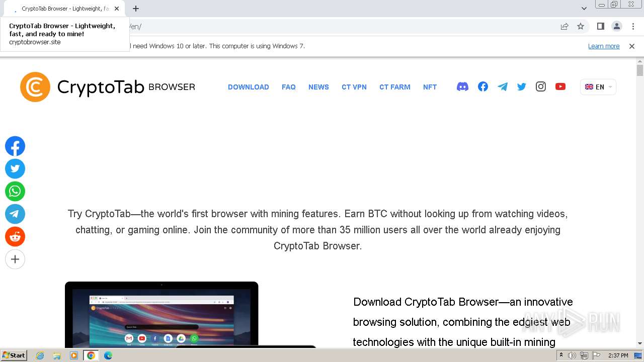Open the CT FARM navigation item
Image resolution: width=644 pixels, height=362 pixels.
pyautogui.click(x=395, y=87)
